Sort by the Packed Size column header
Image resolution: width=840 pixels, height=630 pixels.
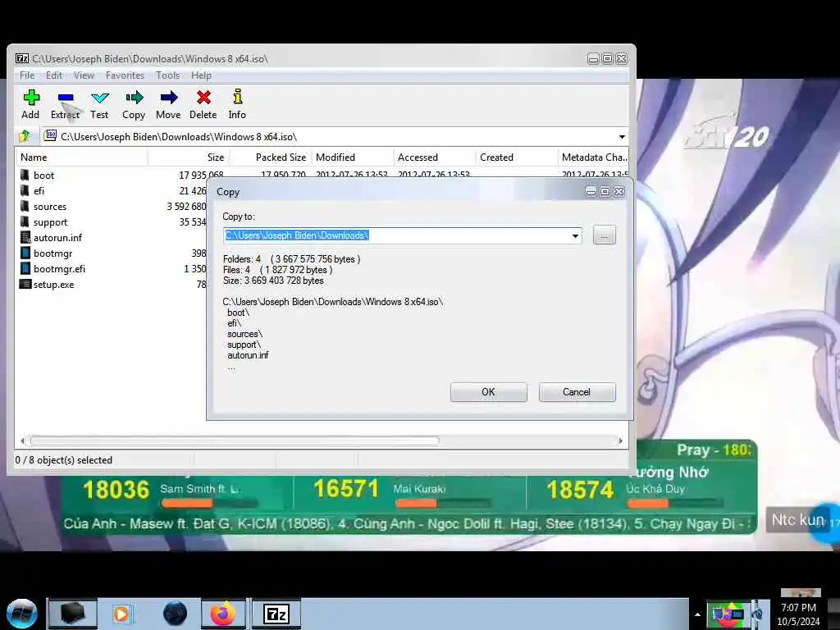click(x=271, y=157)
